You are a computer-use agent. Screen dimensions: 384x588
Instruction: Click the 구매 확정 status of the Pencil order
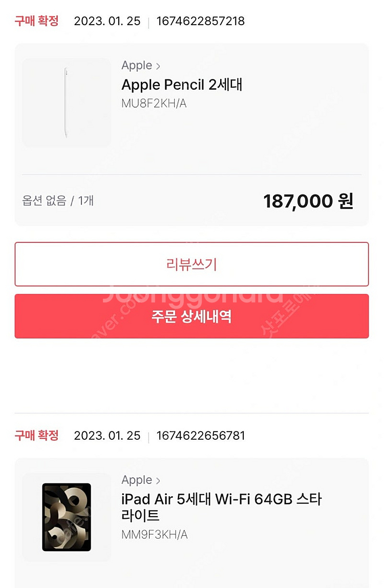click(x=36, y=21)
